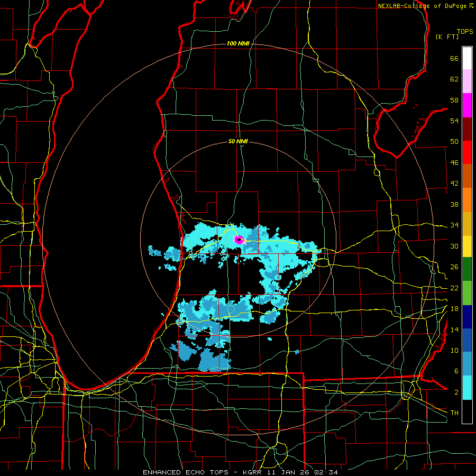Select the light pink 62 kft legend swatch

pyautogui.click(x=467, y=81)
